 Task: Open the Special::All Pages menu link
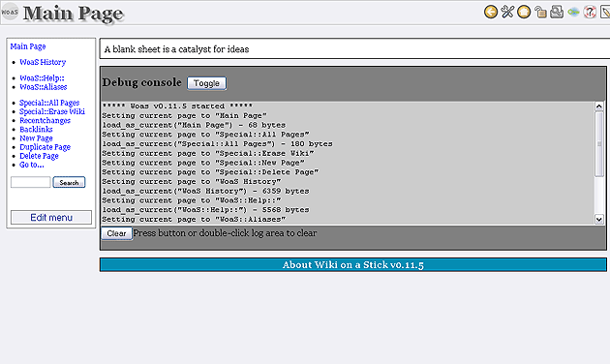point(49,103)
